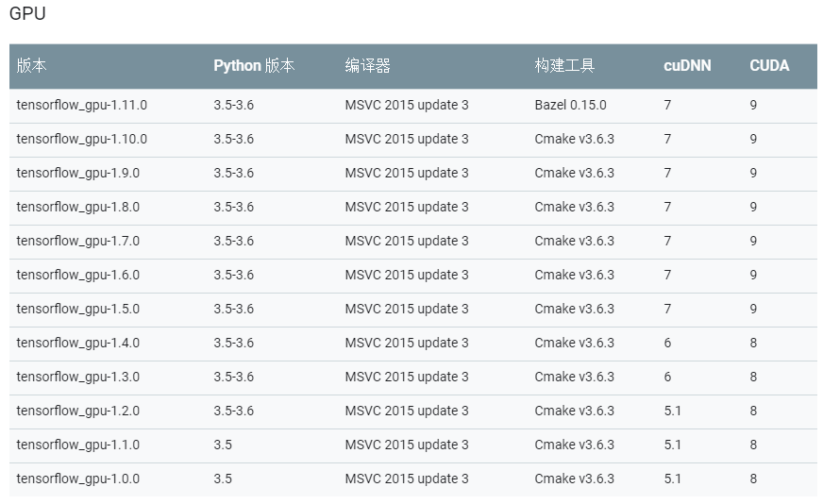Image resolution: width=823 pixels, height=504 pixels.
Task: Click the tensorflow_gpu-1.7.0 entry
Action: point(78,241)
